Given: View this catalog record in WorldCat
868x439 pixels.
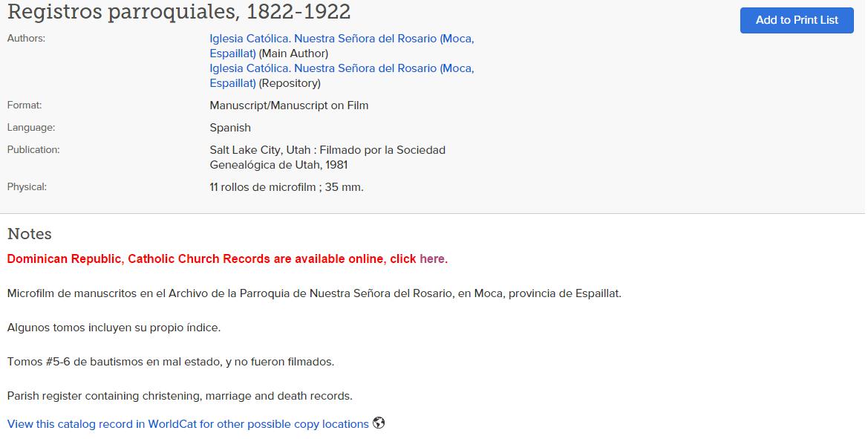Looking at the screenshot, I should coord(188,424).
